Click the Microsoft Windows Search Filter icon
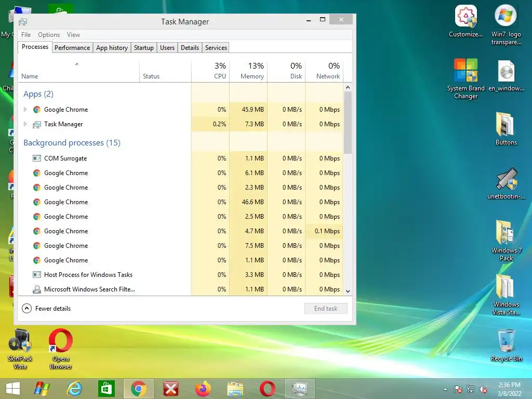The height and width of the screenshot is (399, 532). [37, 289]
